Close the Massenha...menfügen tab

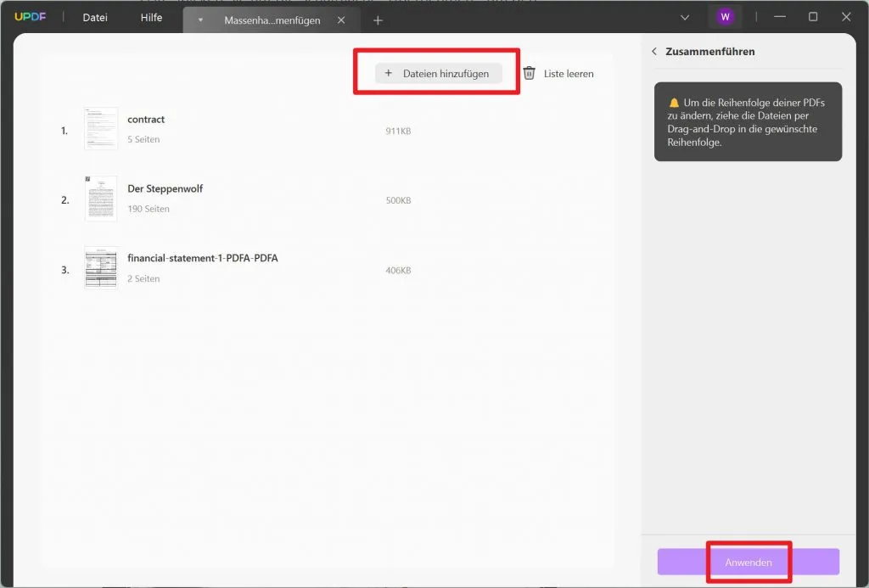point(341,20)
